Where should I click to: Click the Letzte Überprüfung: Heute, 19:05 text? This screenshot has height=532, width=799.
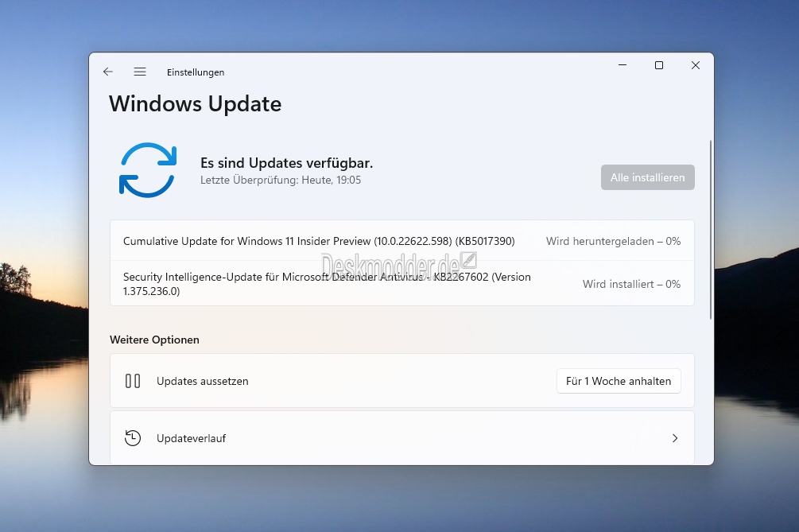click(281, 180)
